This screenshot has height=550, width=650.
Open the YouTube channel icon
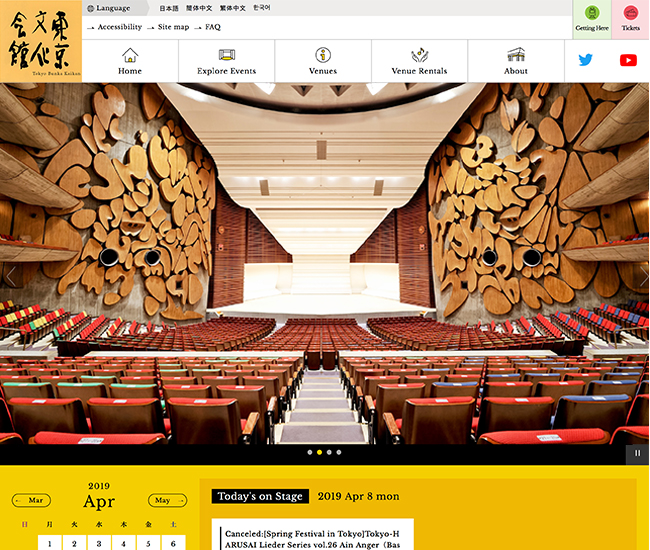tap(628, 60)
